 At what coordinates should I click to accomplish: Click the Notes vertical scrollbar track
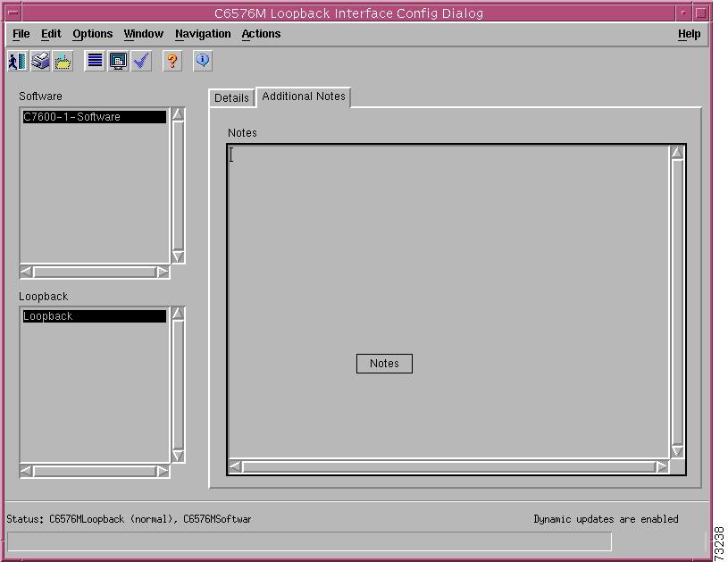[677, 302]
